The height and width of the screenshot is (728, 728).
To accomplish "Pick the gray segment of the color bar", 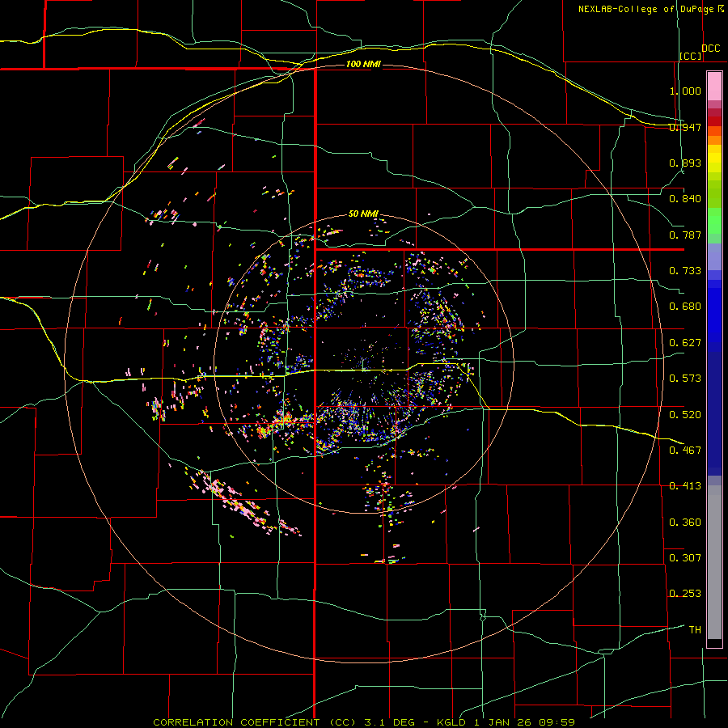I will tap(714, 562).
